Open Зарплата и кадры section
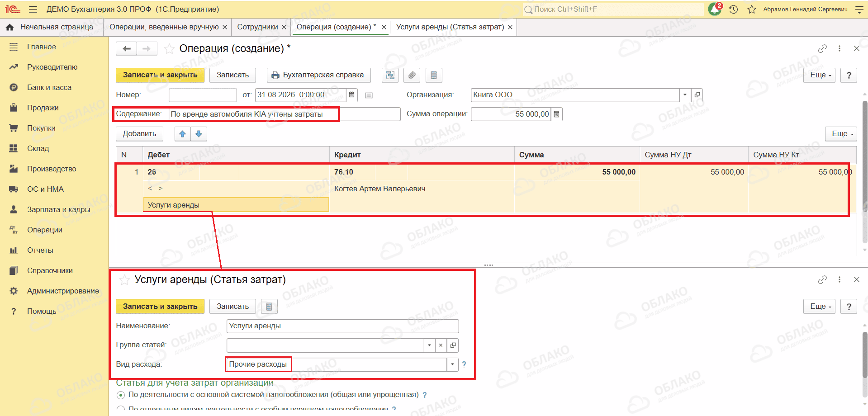 click(x=59, y=209)
